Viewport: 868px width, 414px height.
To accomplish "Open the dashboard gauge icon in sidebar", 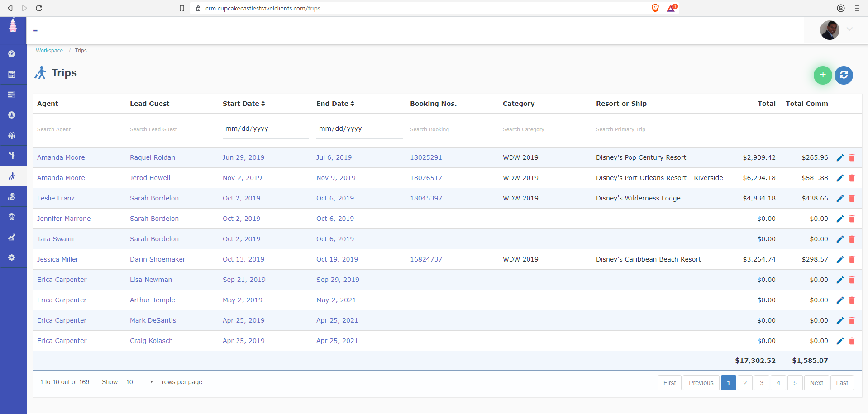I will [x=12, y=54].
